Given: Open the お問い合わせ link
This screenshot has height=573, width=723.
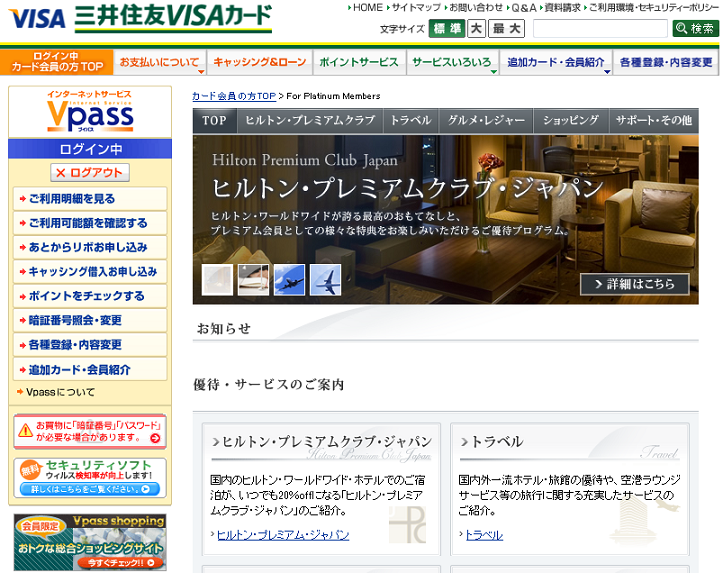Looking at the screenshot, I should [476, 7].
